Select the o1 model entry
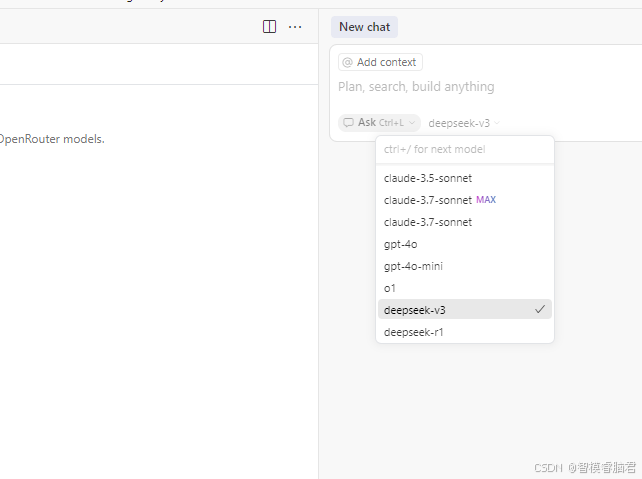The image size is (642, 479). [465, 288]
